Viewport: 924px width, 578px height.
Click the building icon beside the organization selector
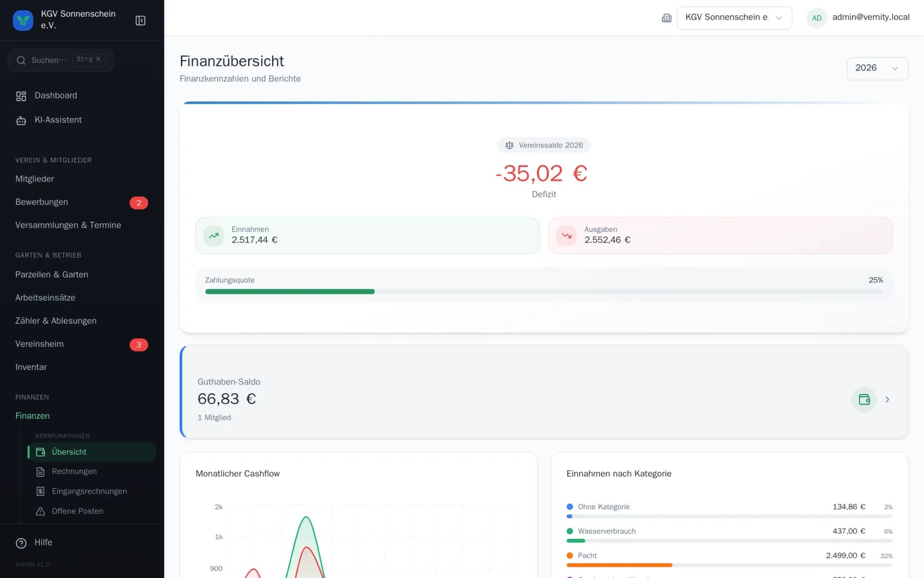tap(666, 18)
